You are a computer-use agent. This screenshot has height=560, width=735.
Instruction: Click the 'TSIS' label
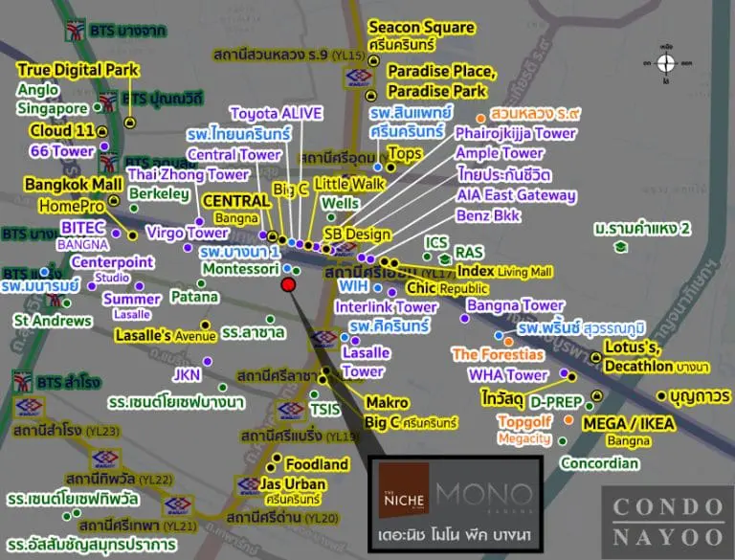324,409
